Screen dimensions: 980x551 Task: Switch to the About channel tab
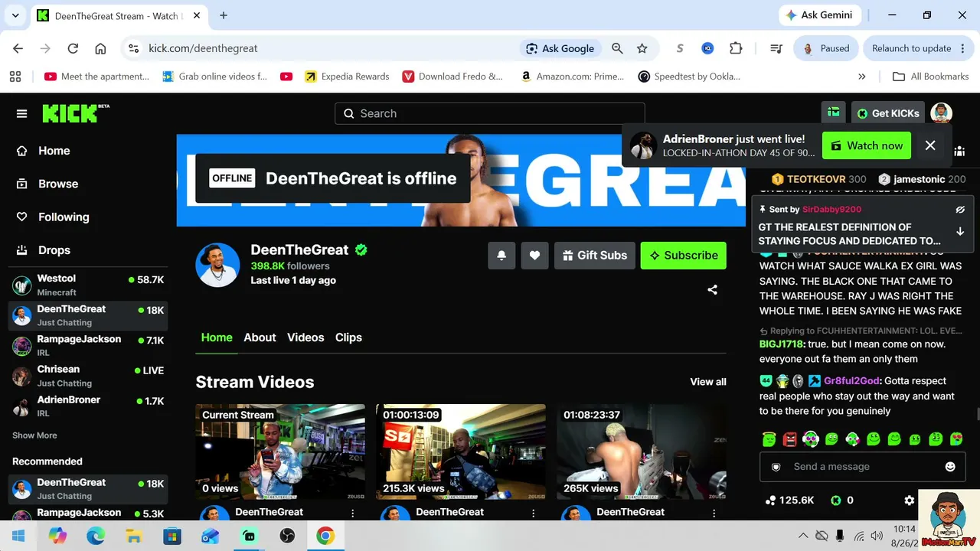click(260, 337)
